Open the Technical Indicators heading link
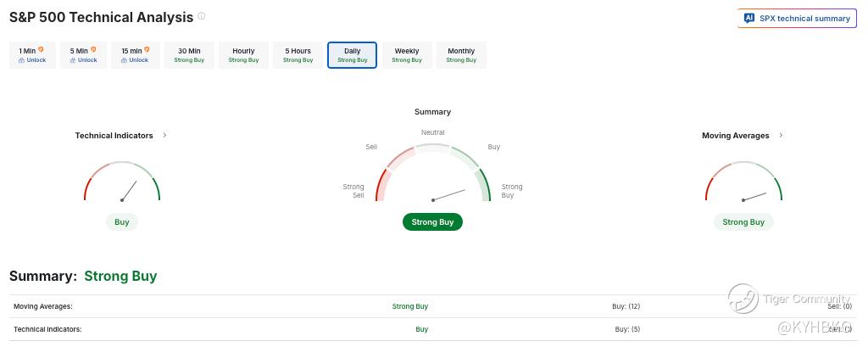 [x=114, y=135]
